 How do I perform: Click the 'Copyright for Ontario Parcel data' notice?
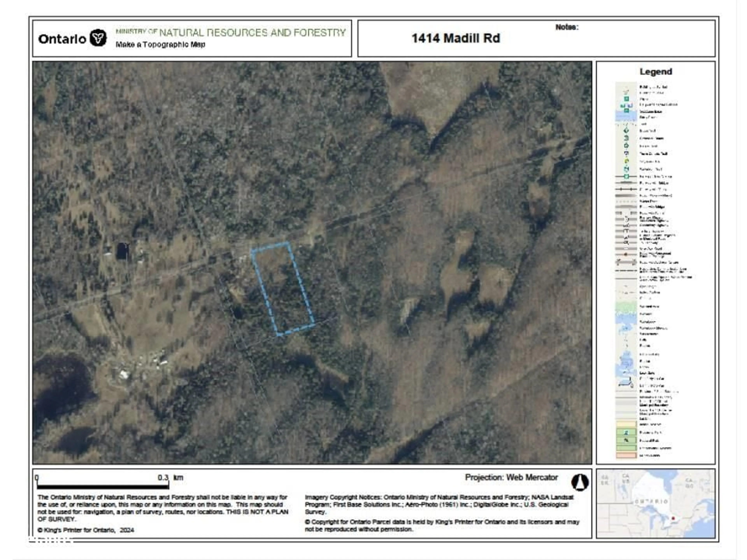click(442, 526)
